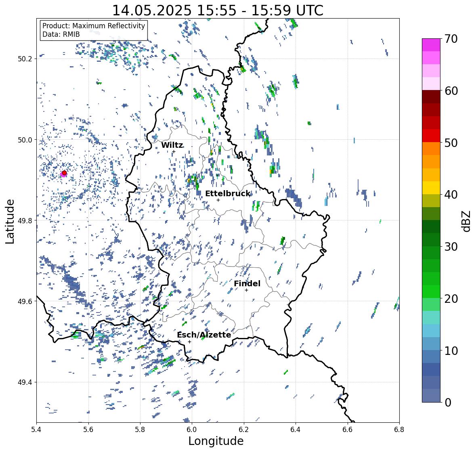Image resolution: width=476 pixels, height=451 pixels.
Task: Click the Longitude axis label
Action: (x=216, y=441)
